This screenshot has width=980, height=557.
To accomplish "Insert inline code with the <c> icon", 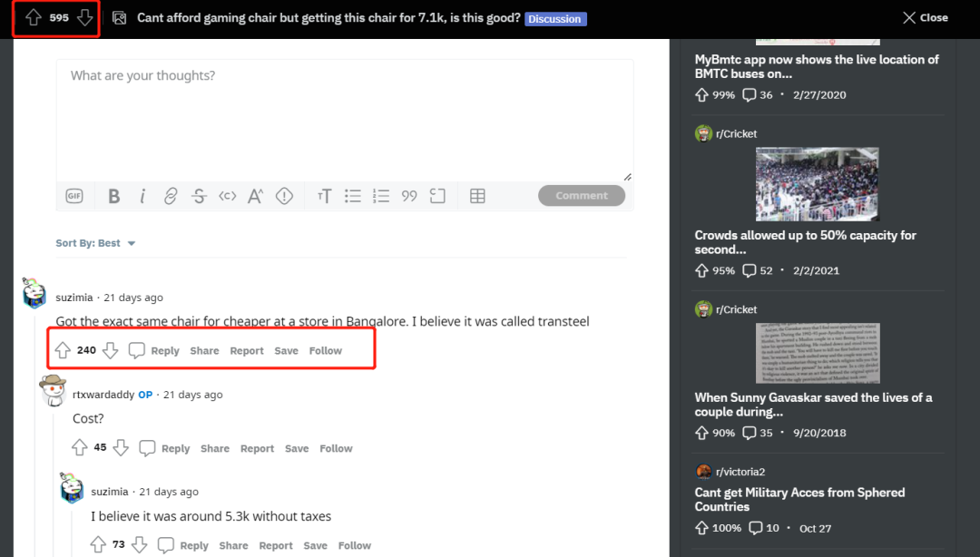I will [x=228, y=196].
